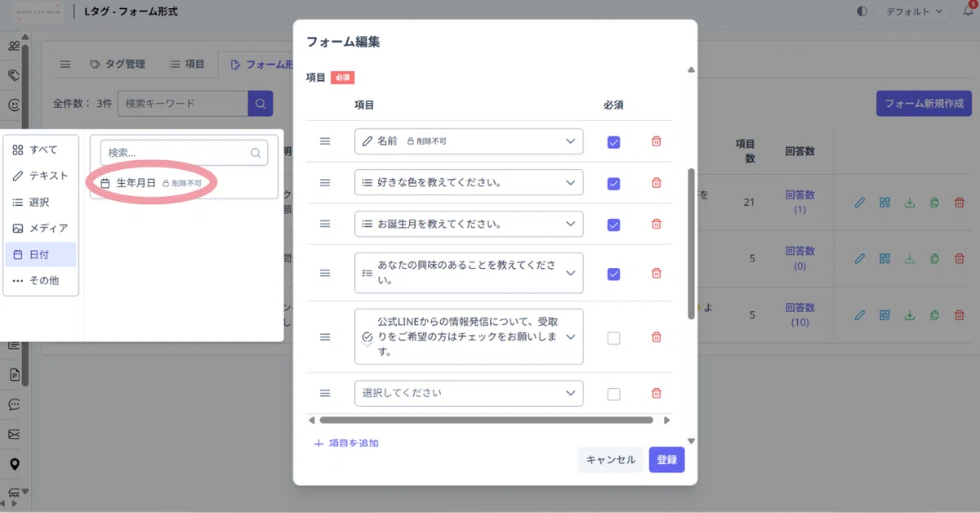
Task: Click the キャンセル button
Action: pyautogui.click(x=610, y=460)
